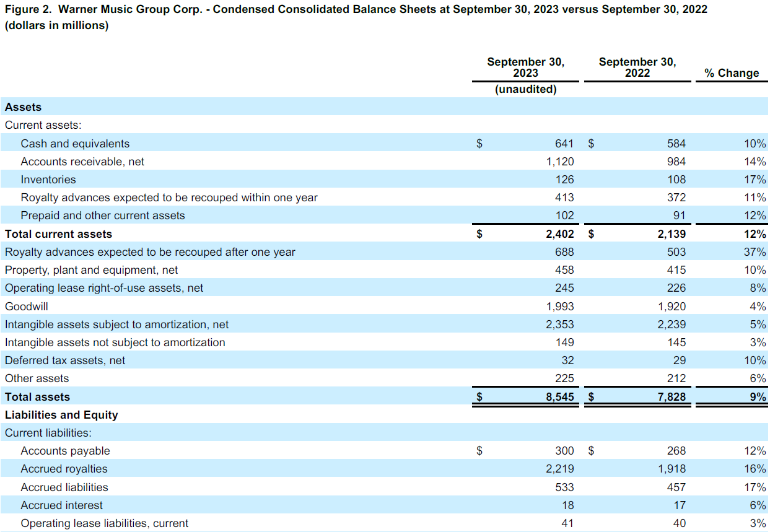This screenshot has width=770, height=532.
Task: Click the % Change column header
Action: pos(732,73)
